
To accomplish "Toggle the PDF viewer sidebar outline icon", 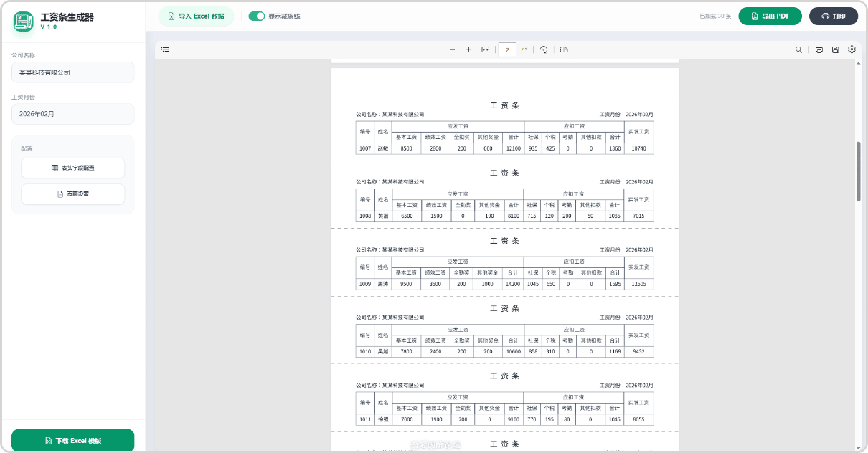I will [x=165, y=49].
